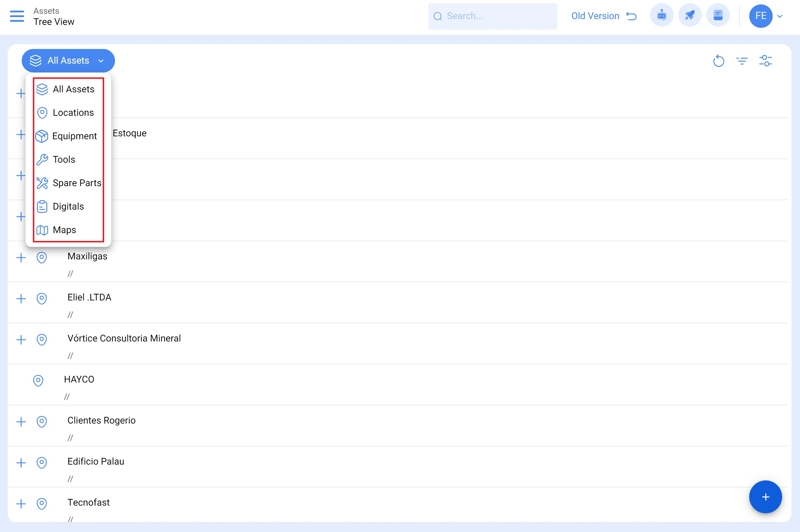Click the Old Version undo arrow icon
This screenshot has height=532, width=800.
pyautogui.click(x=631, y=16)
